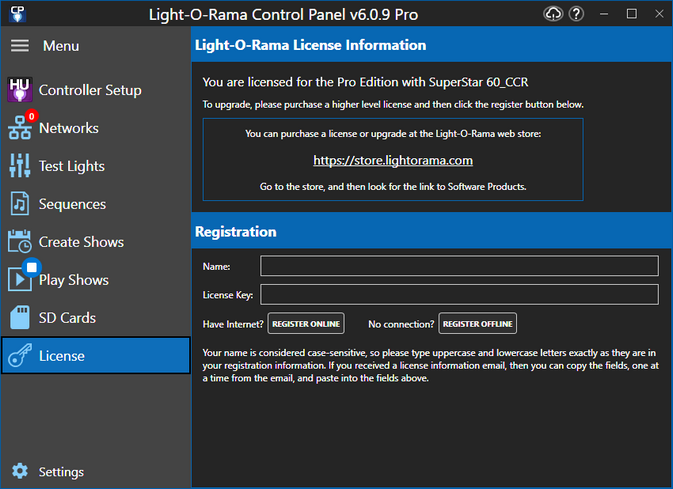
Task: Open help question mark icon
Action: click(576, 14)
